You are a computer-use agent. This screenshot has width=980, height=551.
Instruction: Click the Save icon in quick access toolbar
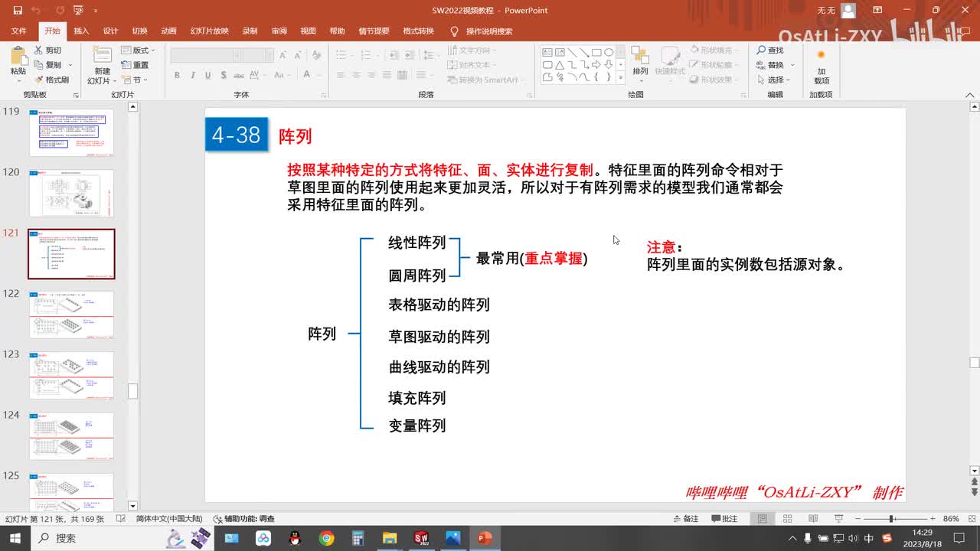(x=17, y=11)
